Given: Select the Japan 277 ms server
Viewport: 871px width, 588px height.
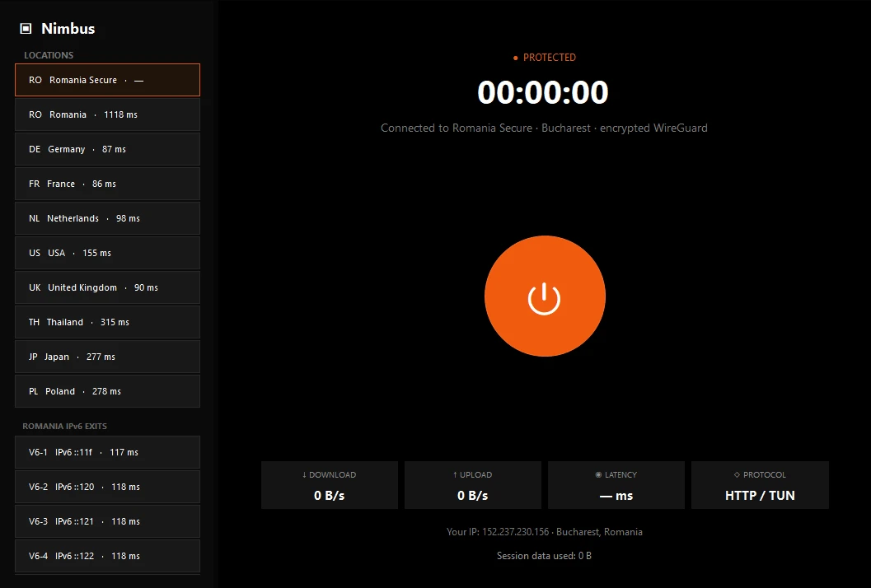Looking at the screenshot, I should [x=107, y=357].
